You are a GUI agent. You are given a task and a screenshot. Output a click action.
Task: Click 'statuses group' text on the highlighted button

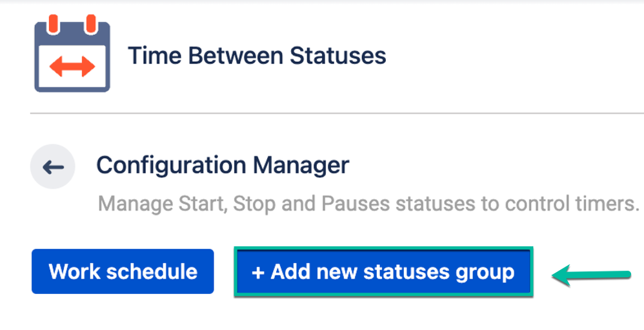439,272
